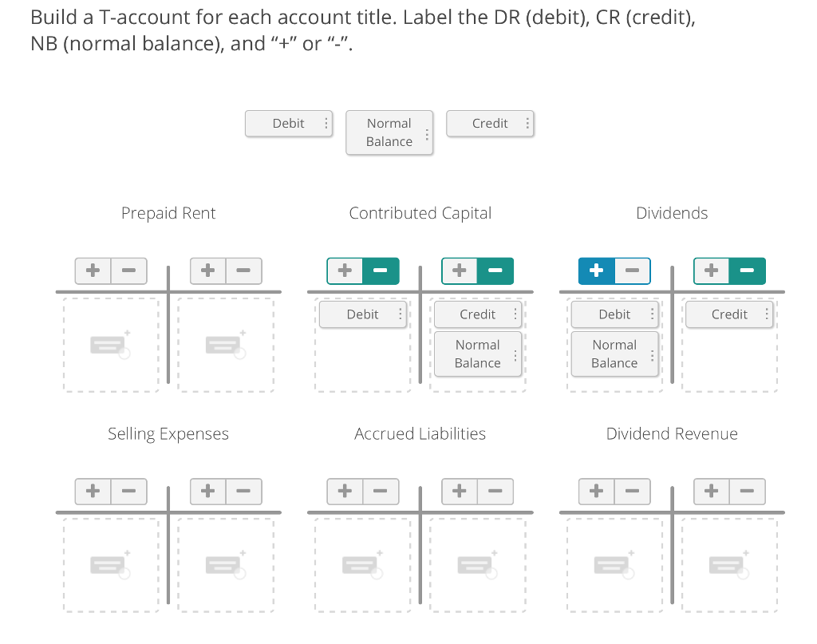This screenshot has height=644, width=817.
Task: Select minus on Selling Expenses right side
Action: click(x=243, y=491)
